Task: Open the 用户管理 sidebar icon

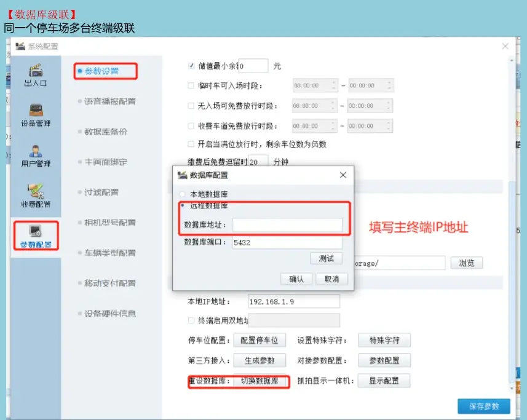Action: (36, 155)
